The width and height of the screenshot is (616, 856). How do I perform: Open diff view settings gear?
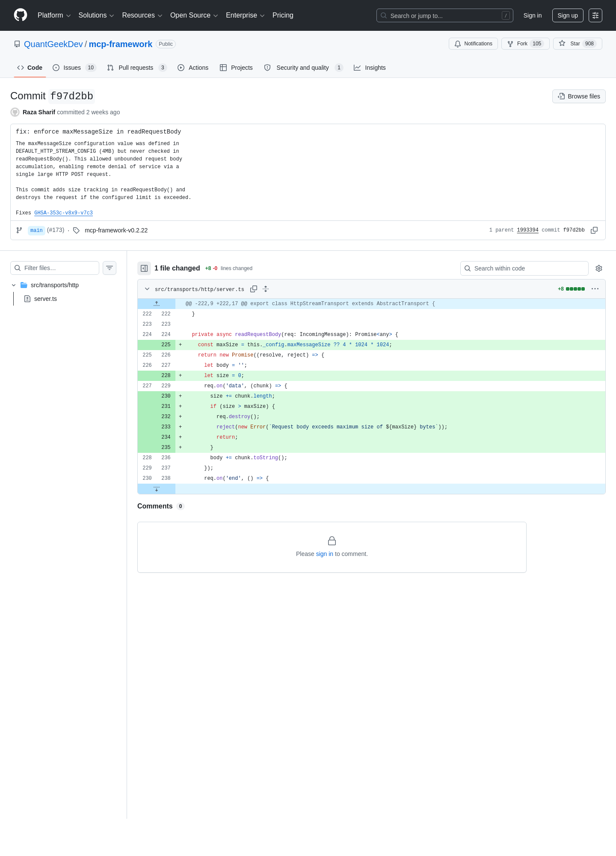[599, 268]
